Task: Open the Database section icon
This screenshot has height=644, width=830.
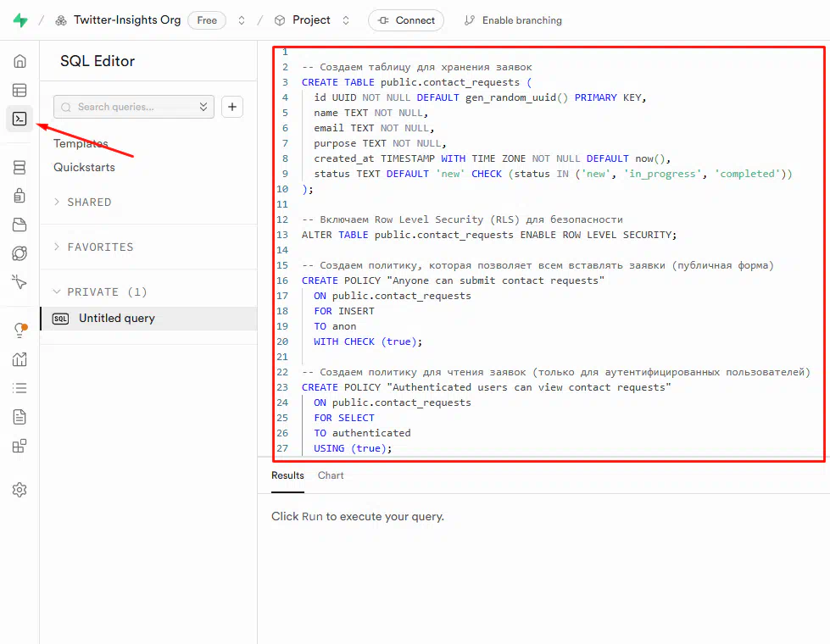Action: pos(19,168)
